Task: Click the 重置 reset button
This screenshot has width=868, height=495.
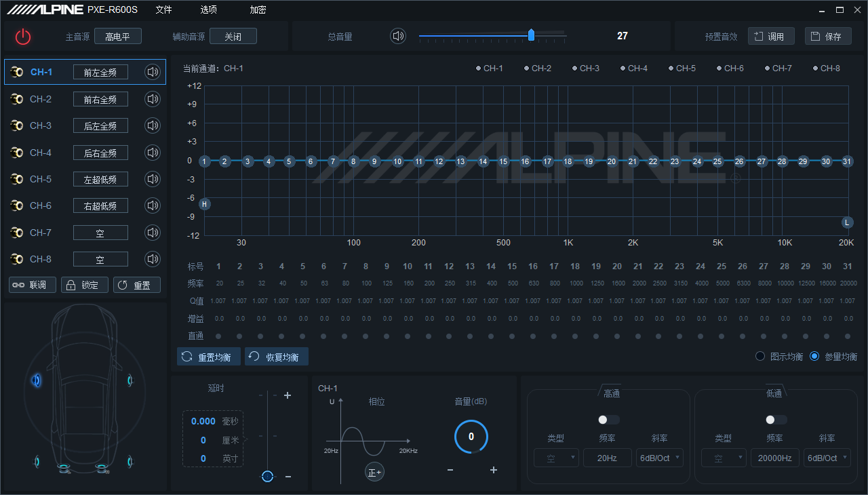Action: coord(137,285)
